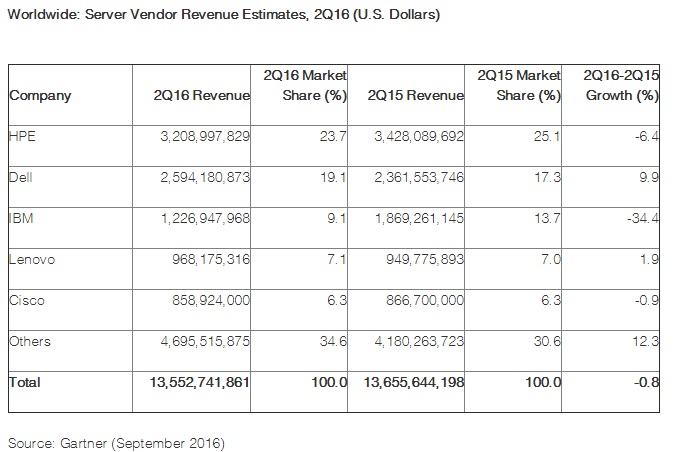This screenshot has width=686, height=452.
Task: Click Others 2Q15 share 30.6
Action: [547, 342]
